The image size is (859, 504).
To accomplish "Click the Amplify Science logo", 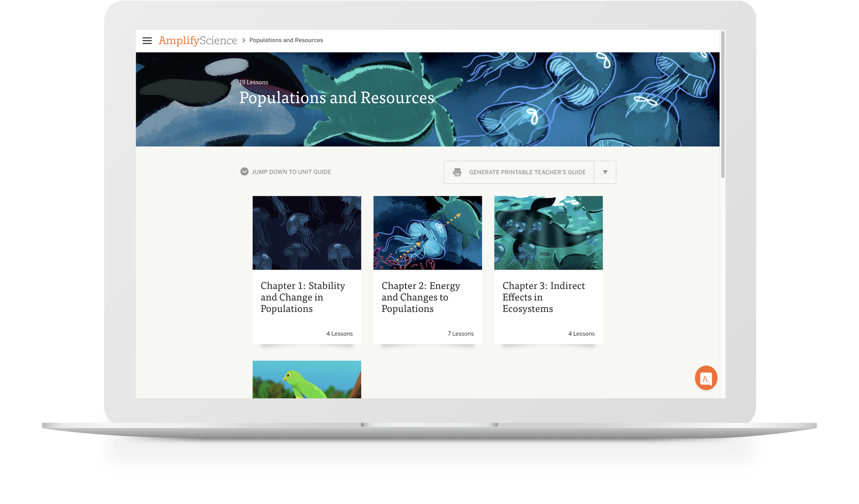I will [198, 40].
